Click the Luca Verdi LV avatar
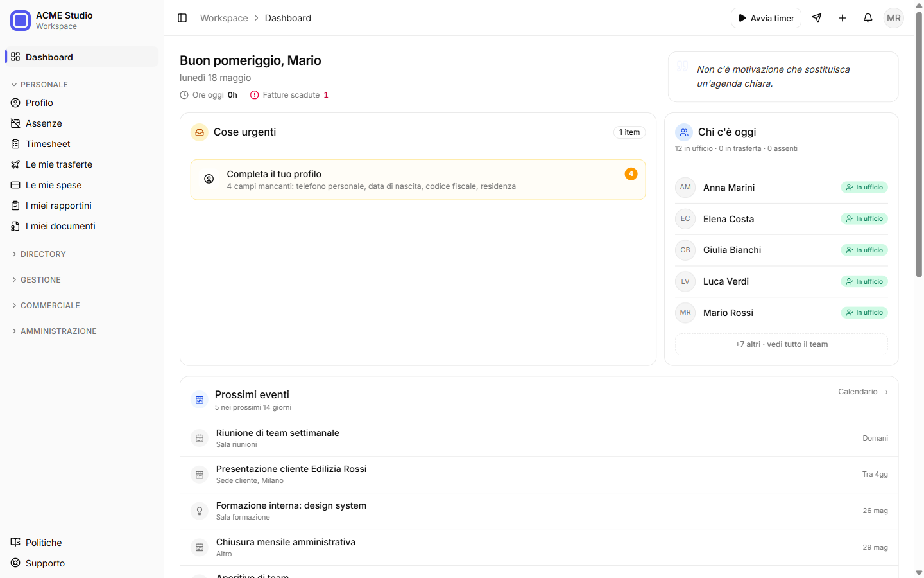The width and height of the screenshot is (924, 578). (685, 281)
